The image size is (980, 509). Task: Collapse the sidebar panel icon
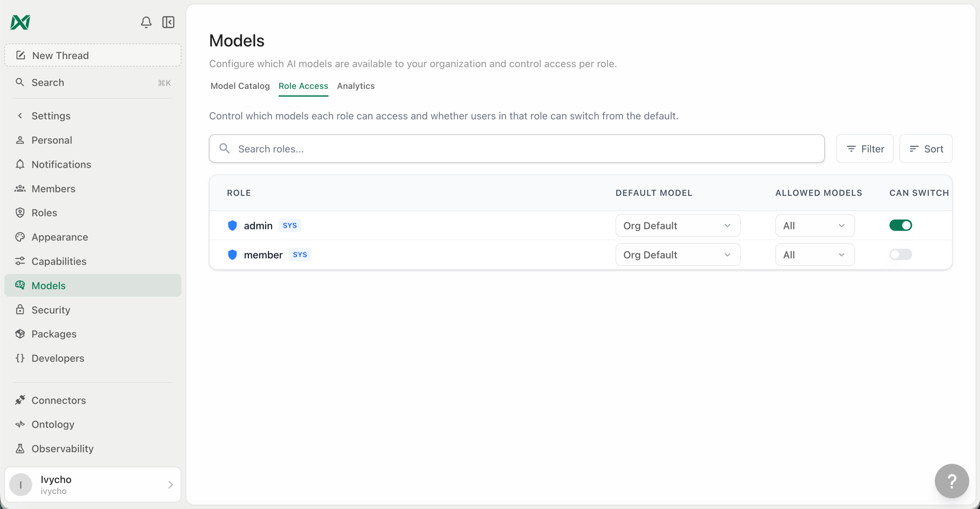click(x=168, y=22)
